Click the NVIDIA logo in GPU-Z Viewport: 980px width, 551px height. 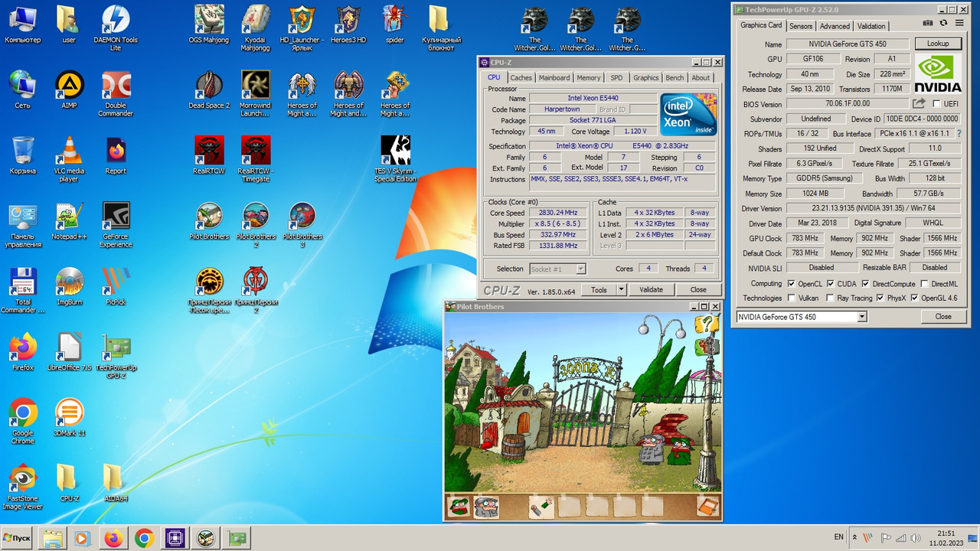939,73
